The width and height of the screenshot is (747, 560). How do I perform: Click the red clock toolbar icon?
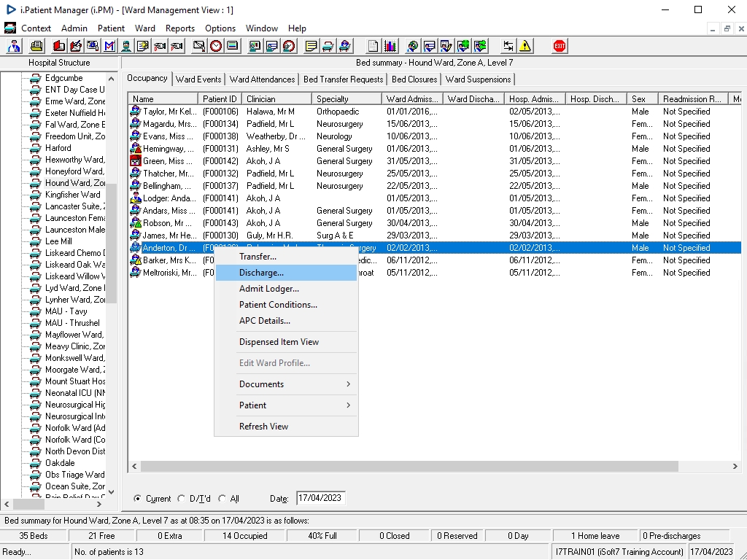coord(216,46)
